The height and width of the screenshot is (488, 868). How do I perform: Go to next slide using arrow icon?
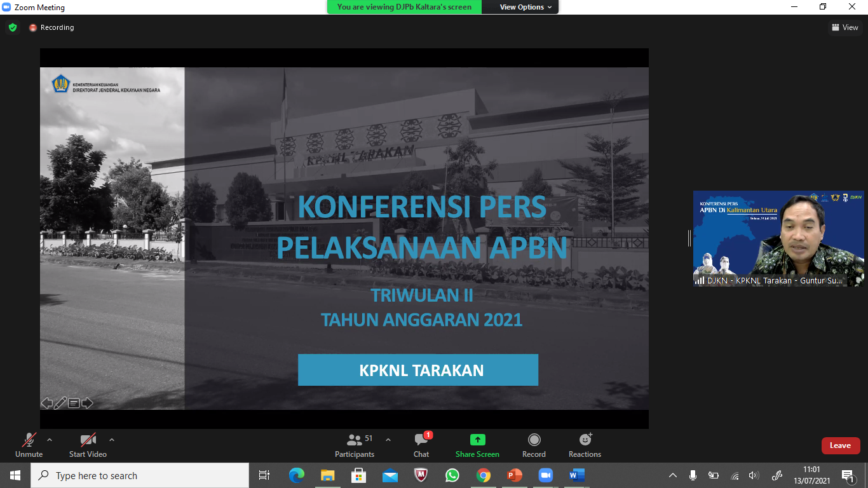point(87,403)
